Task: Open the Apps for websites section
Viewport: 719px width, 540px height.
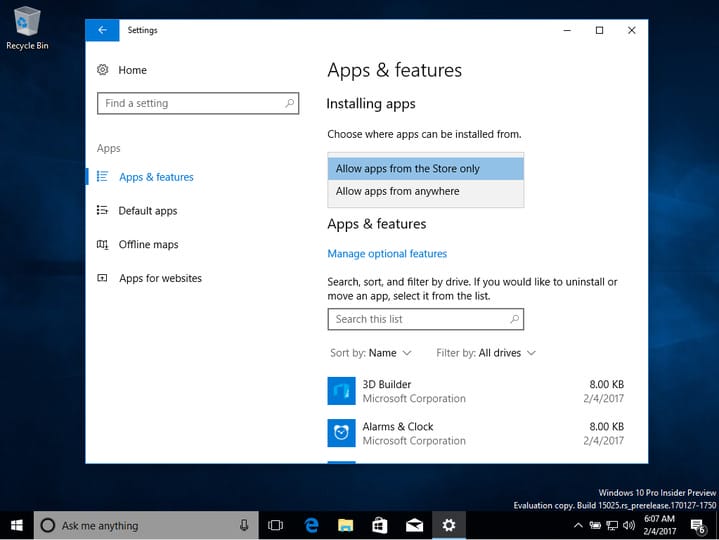Action: pyautogui.click(x=160, y=279)
